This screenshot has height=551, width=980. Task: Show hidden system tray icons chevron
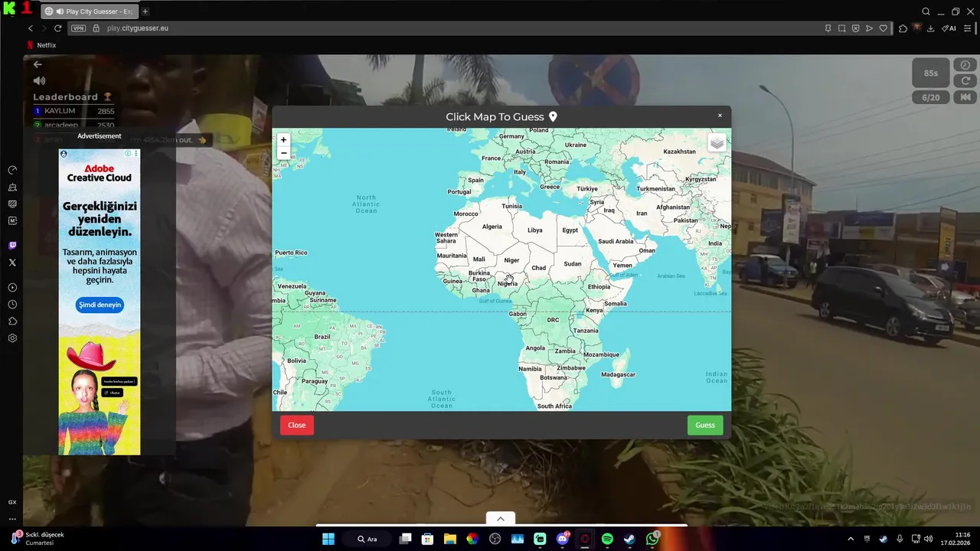850,539
